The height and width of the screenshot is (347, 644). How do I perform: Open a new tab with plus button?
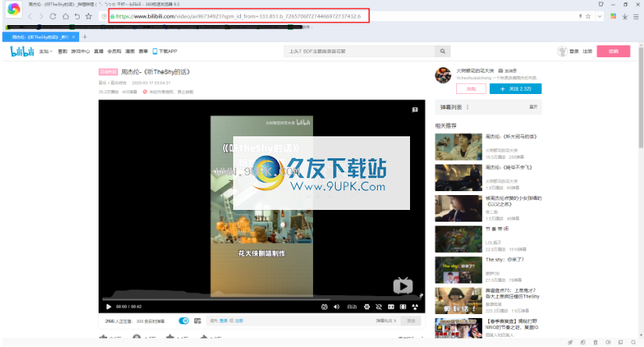coord(85,37)
